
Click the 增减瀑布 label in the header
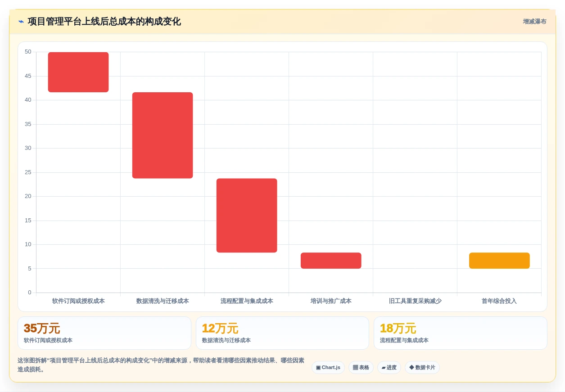[534, 22]
